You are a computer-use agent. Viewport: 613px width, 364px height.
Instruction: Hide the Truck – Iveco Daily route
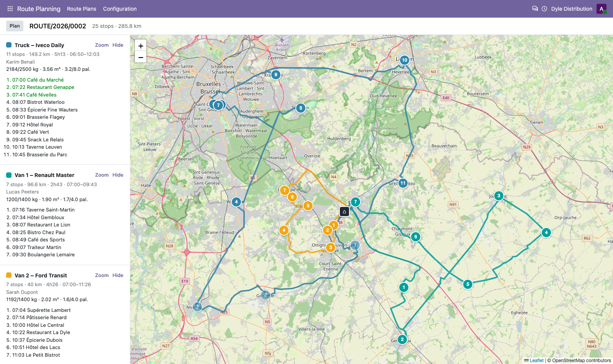(x=118, y=45)
